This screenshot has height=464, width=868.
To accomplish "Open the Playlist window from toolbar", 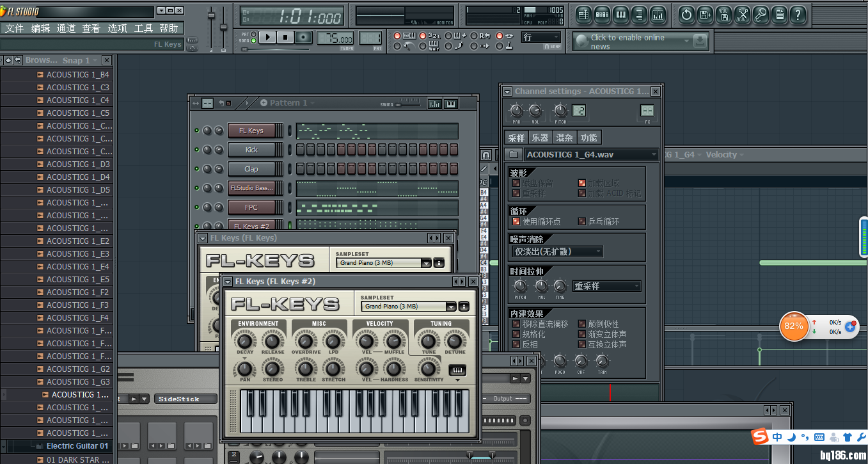I will tap(583, 14).
